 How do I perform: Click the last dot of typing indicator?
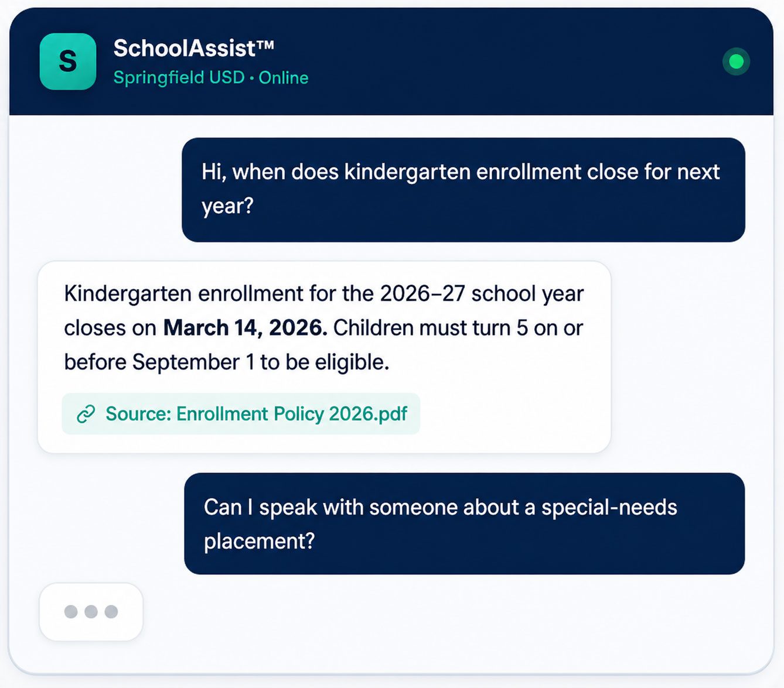[x=111, y=612]
